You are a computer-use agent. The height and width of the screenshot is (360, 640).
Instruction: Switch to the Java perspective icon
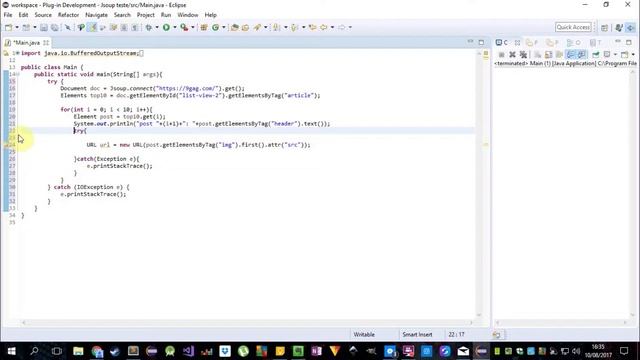point(619,27)
